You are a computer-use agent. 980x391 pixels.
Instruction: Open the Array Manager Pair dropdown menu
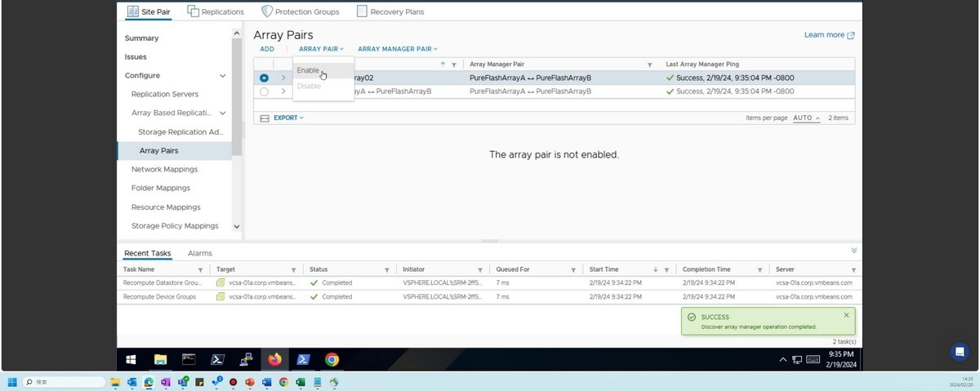[398, 49]
